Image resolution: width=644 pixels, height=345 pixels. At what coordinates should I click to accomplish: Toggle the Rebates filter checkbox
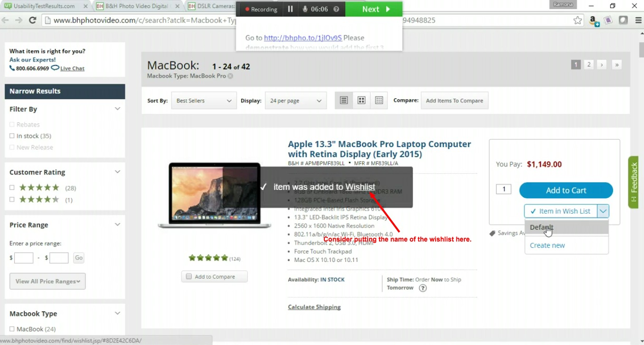pyautogui.click(x=12, y=125)
